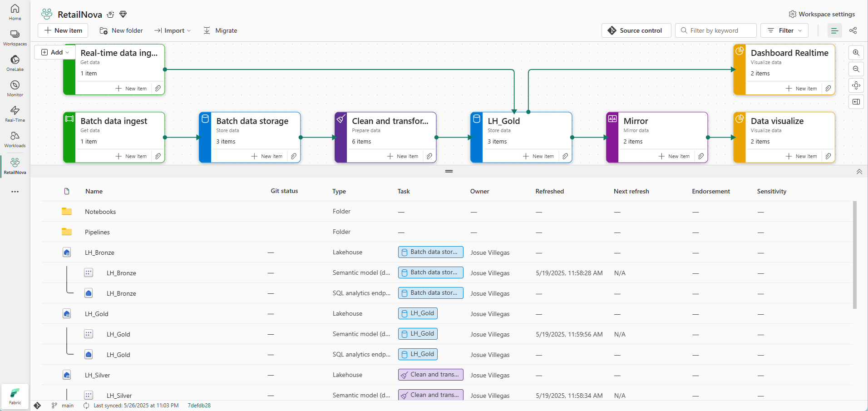This screenshot has height=411, width=868.
Task: Open the Filter dropdown
Action: pos(784,30)
